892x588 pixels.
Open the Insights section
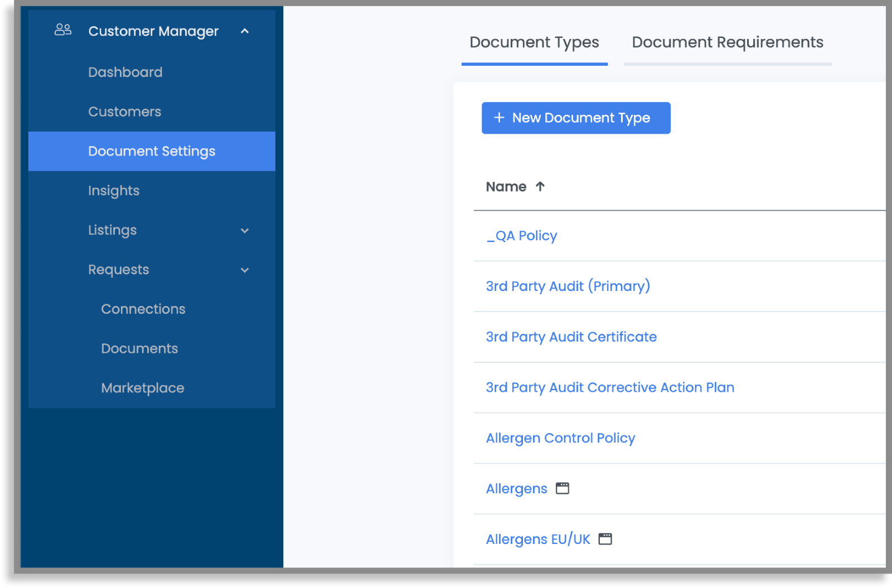pyautogui.click(x=114, y=191)
